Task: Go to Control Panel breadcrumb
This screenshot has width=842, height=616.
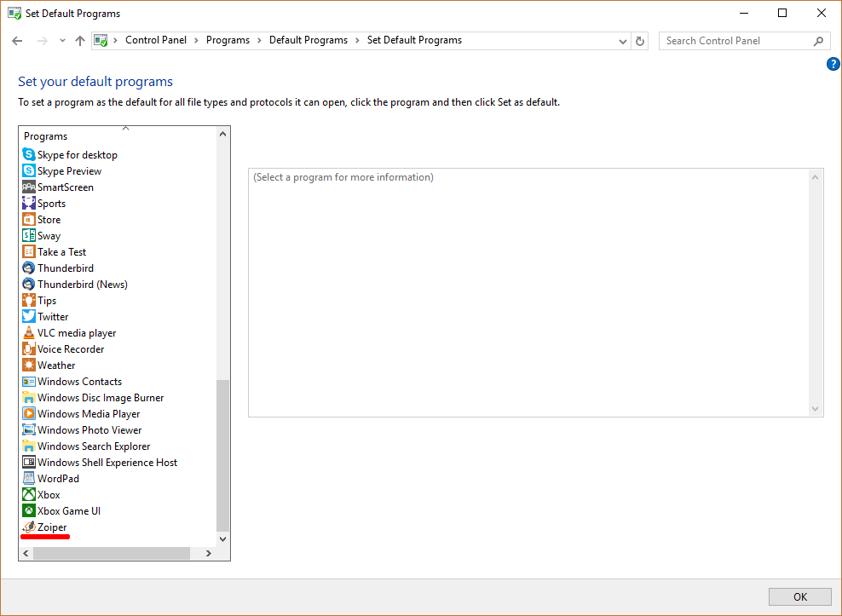Action: coord(158,40)
